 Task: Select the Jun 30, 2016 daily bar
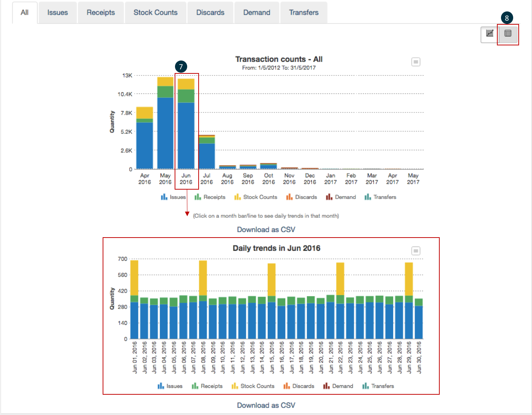click(419, 319)
